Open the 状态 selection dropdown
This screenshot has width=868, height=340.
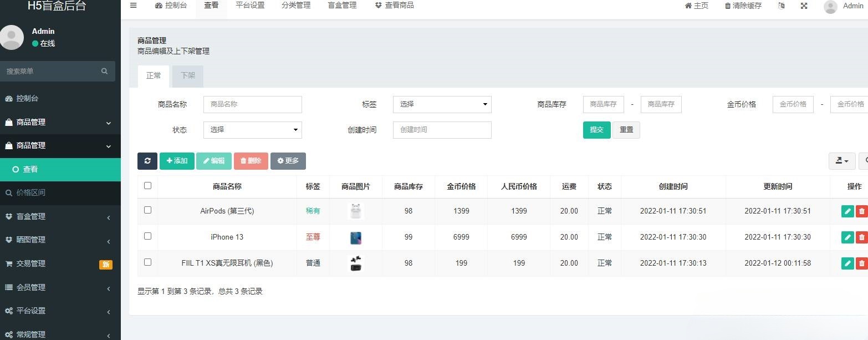tap(252, 130)
